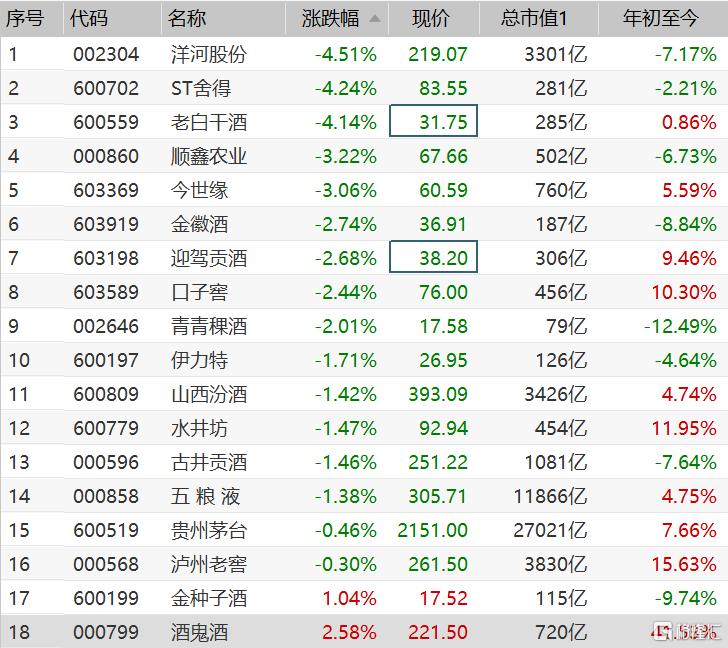
Task: Select stock name 伊力特
Action: click(x=200, y=360)
